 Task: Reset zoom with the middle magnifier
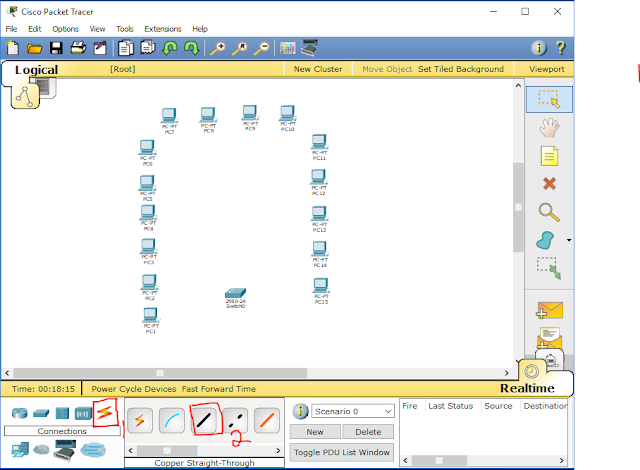pos(240,48)
